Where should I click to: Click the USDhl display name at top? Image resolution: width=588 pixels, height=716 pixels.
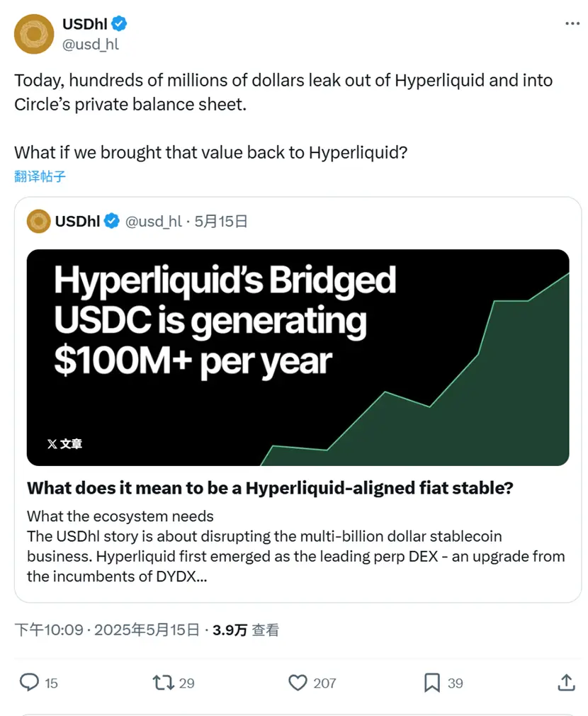coord(84,24)
